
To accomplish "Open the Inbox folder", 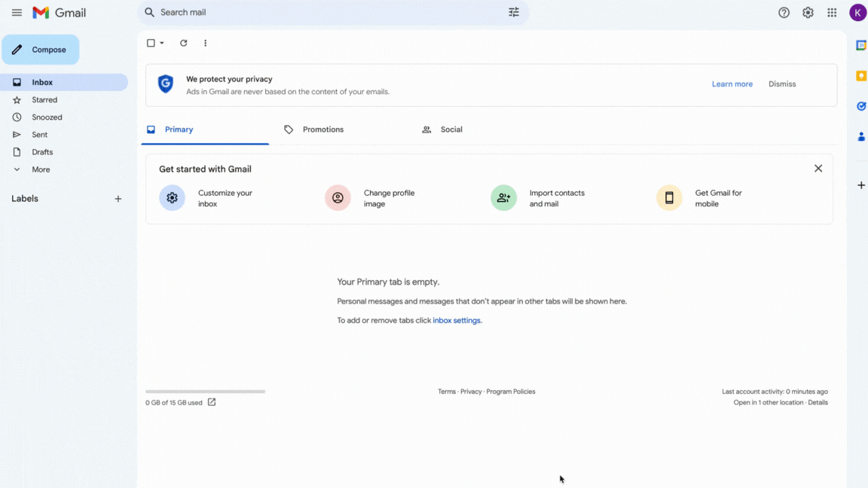I will tap(63, 82).
